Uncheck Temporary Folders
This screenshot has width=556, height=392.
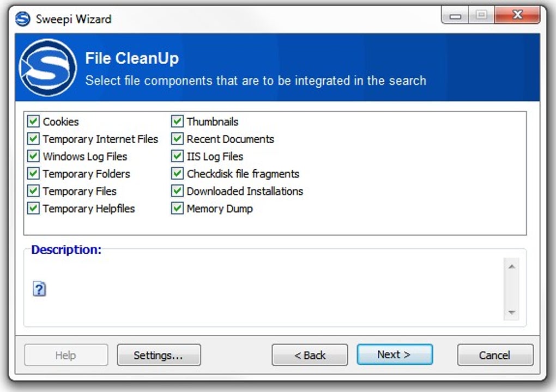pos(33,173)
